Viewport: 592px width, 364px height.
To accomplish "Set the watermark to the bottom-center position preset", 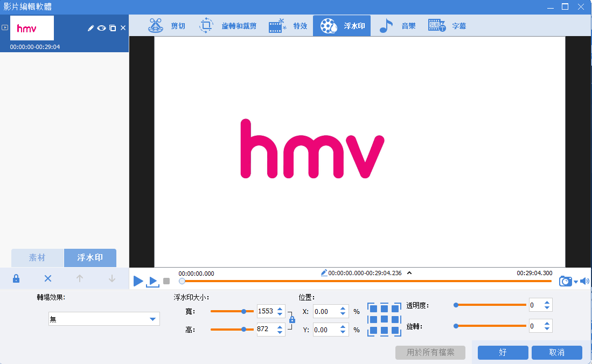I will click(x=385, y=331).
